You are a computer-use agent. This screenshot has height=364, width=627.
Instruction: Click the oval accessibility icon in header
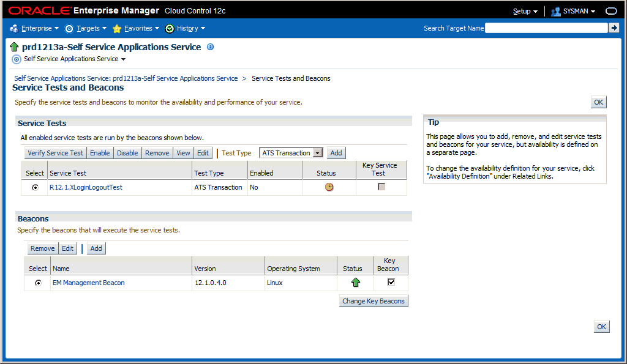pos(611,11)
